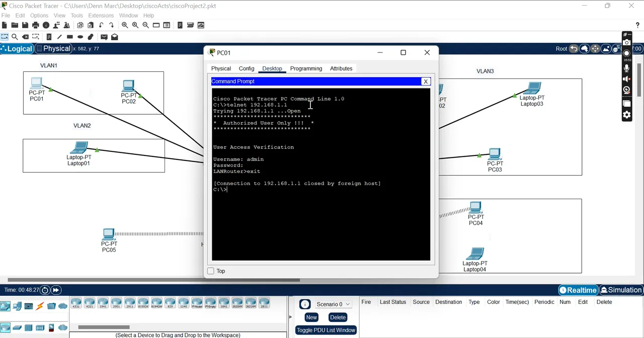Viewport: 644px width, 338px height.
Task: Open the Extensions menu
Action: (101, 16)
